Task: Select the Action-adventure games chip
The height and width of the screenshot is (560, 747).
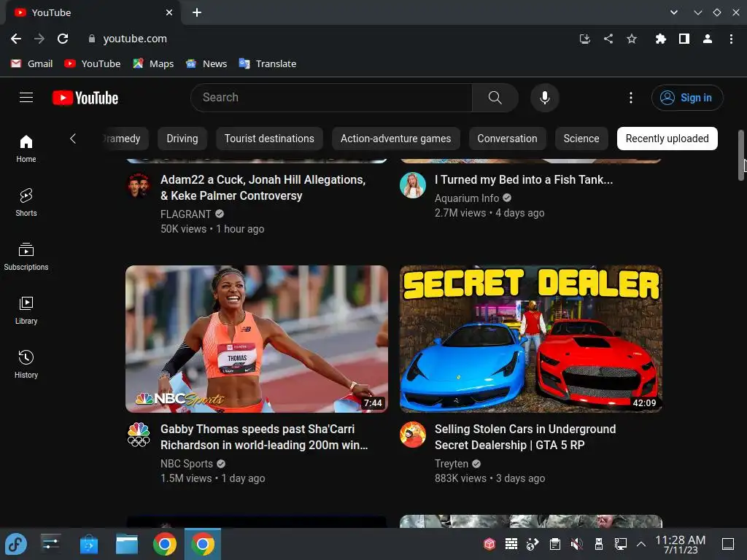Action: [395, 139]
